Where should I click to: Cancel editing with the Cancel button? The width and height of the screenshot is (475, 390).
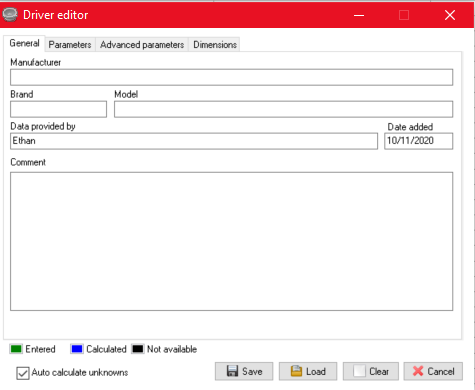coord(433,371)
